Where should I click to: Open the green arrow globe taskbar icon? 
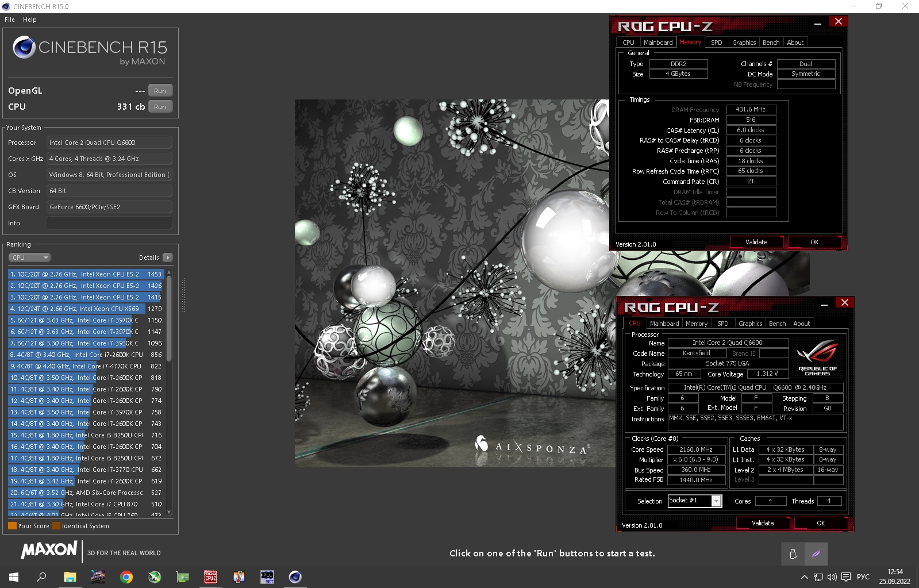click(x=155, y=577)
